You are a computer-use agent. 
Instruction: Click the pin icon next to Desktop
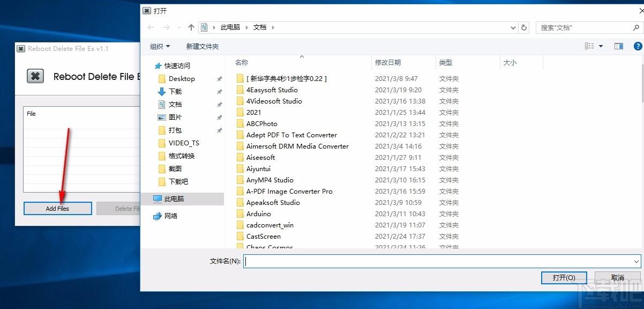click(x=219, y=79)
